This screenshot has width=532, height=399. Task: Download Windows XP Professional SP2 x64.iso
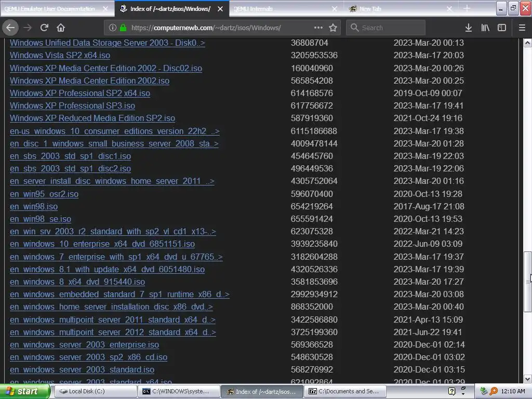[x=79, y=94]
